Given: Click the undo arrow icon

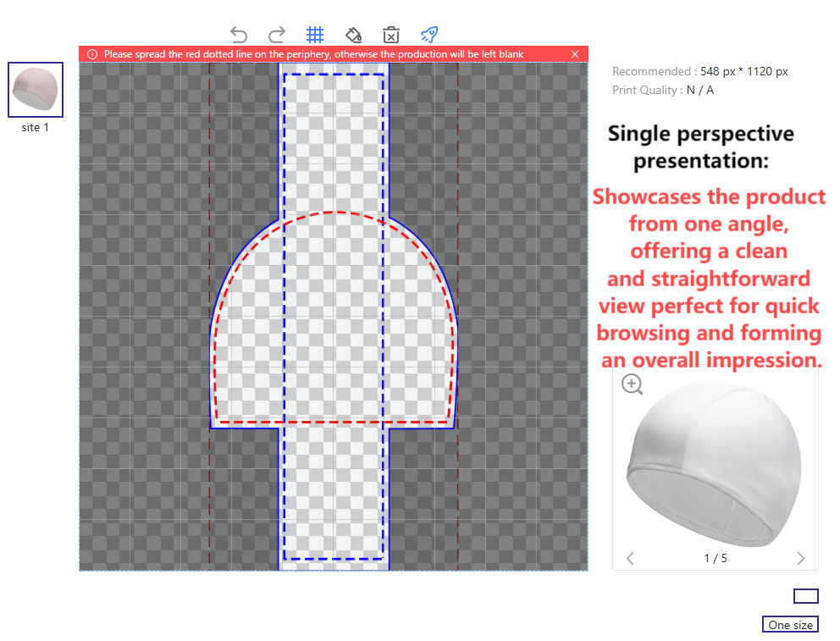Looking at the screenshot, I should tap(239, 35).
